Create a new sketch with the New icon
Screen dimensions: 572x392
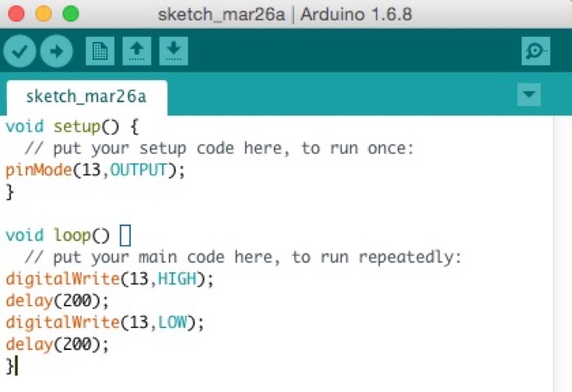point(100,51)
